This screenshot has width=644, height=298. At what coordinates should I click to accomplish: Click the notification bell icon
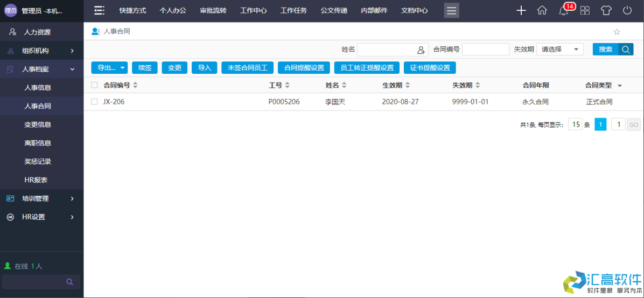tap(564, 11)
